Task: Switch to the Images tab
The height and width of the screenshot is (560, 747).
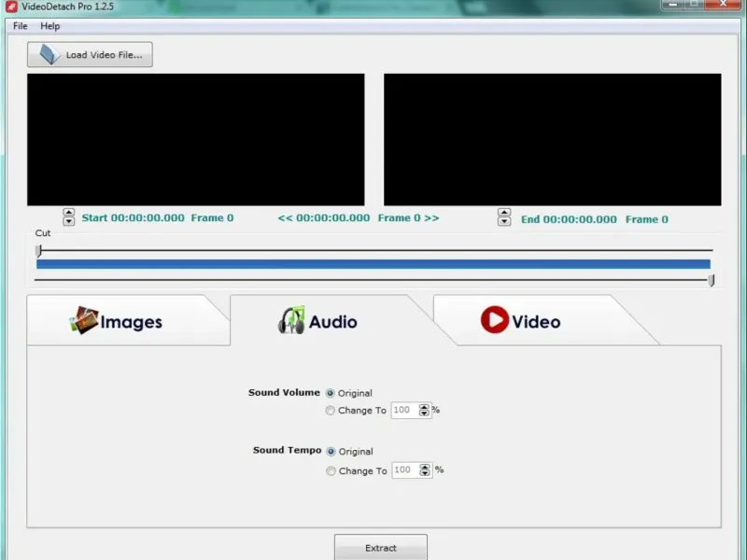Action: coord(128,320)
